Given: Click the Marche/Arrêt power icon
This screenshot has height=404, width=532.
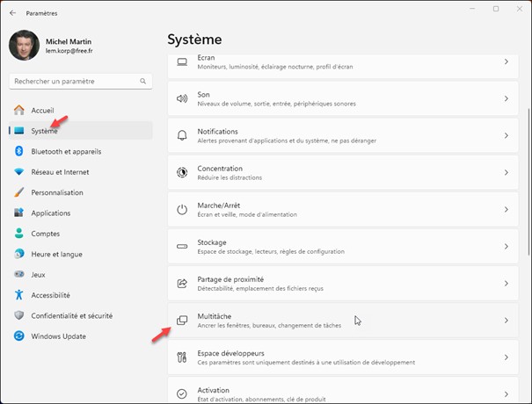Looking at the screenshot, I should pyautogui.click(x=182, y=209).
